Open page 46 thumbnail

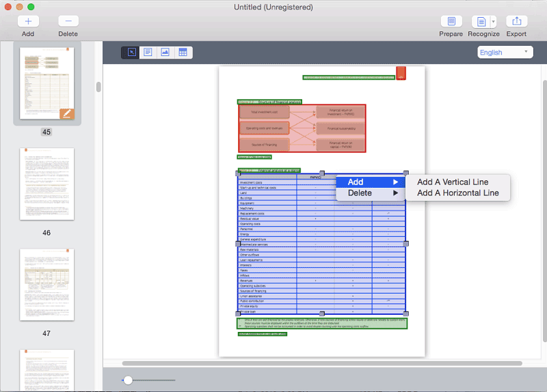pyautogui.click(x=46, y=184)
